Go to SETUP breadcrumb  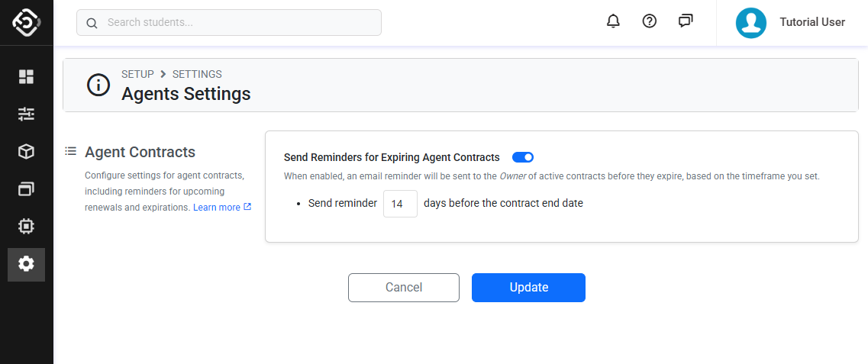[x=137, y=74]
